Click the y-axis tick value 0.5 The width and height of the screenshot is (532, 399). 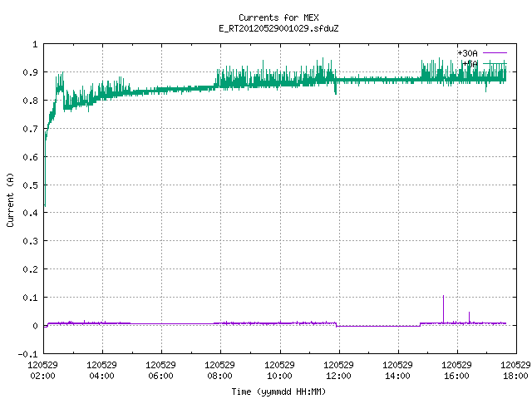tap(30, 185)
